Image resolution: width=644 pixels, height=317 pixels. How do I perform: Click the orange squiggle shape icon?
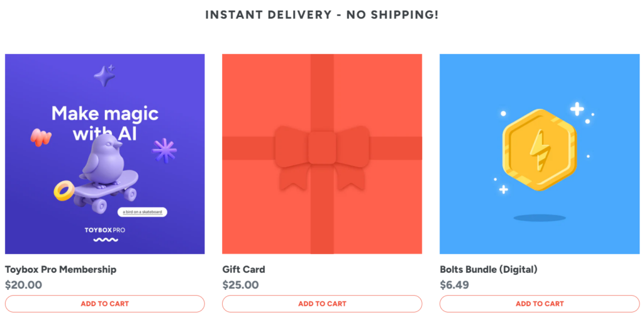(x=40, y=137)
